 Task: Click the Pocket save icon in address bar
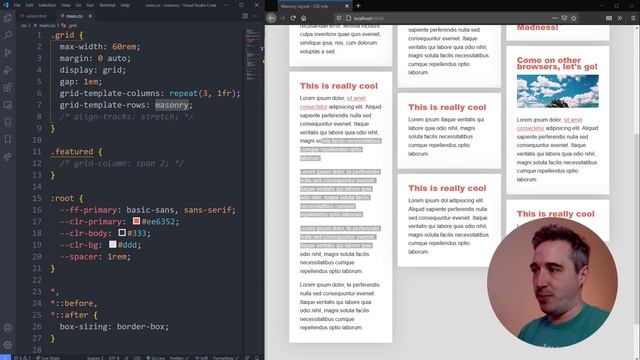(564, 18)
